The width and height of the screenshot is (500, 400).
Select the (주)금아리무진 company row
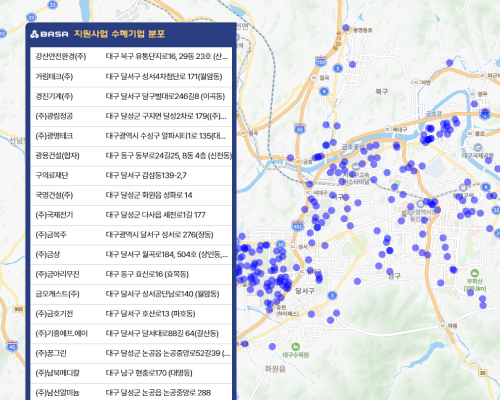pyautogui.click(x=131, y=274)
